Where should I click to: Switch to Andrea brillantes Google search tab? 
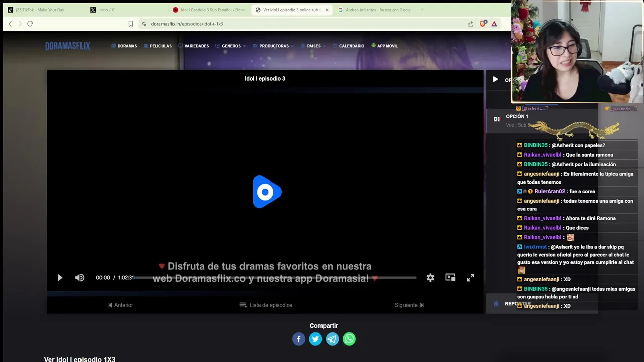(375, 10)
